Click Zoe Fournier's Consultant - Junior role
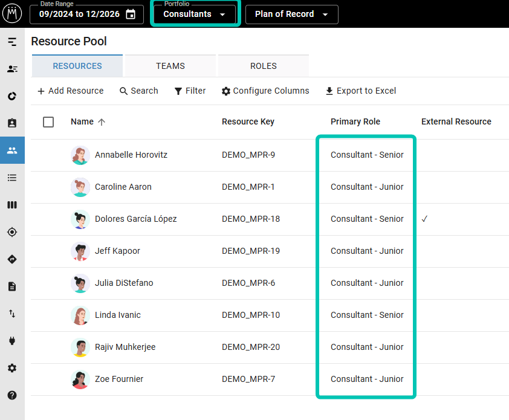The width and height of the screenshot is (509, 420). click(367, 379)
